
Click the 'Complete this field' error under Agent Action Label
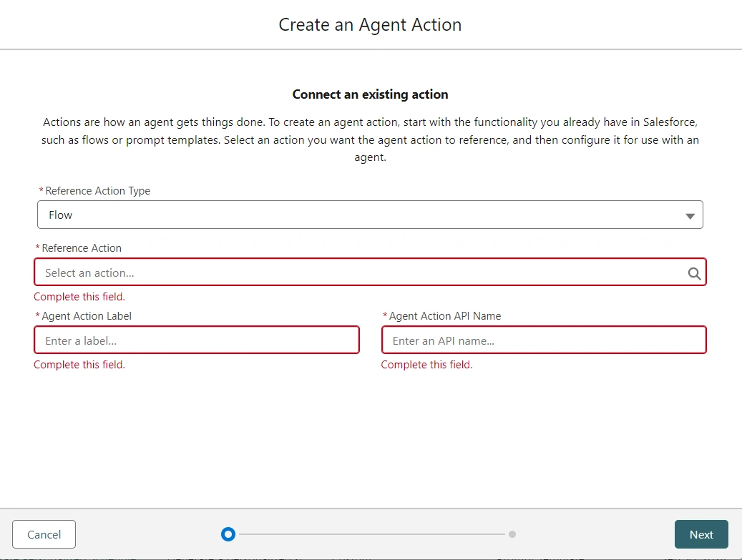[79, 364]
